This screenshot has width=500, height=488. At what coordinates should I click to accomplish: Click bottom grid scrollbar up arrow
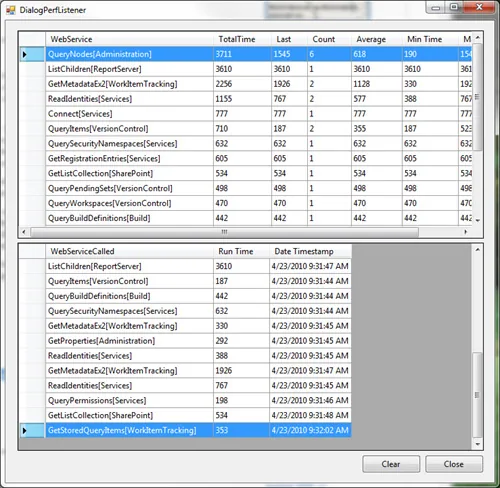(x=477, y=250)
